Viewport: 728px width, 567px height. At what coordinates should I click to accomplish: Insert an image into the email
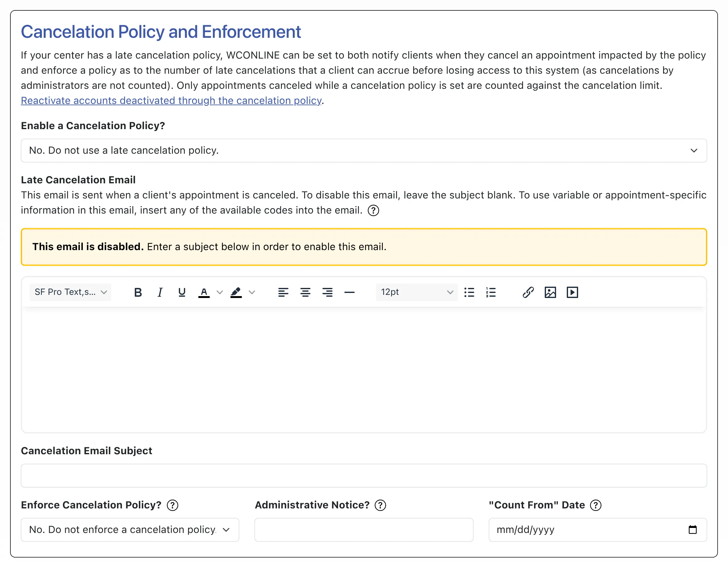[x=550, y=292]
